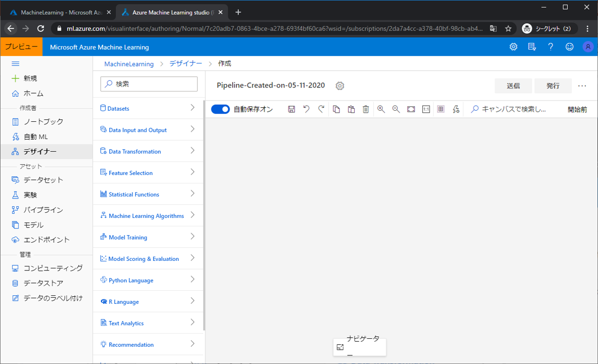Toggle the navigator minimap panel
The width and height of the screenshot is (598, 364).
(x=340, y=347)
